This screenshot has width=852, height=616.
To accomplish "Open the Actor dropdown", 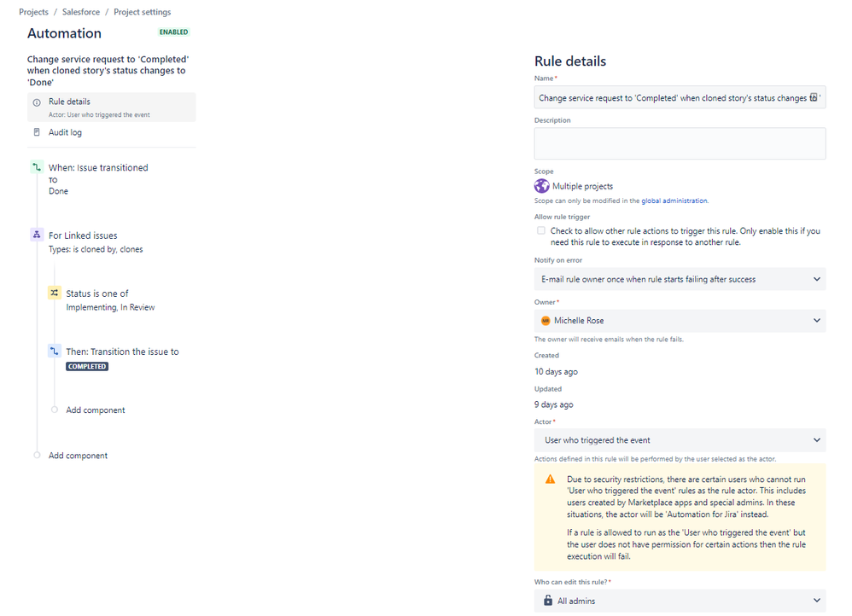I will pyautogui.click(x=680, y=440).
